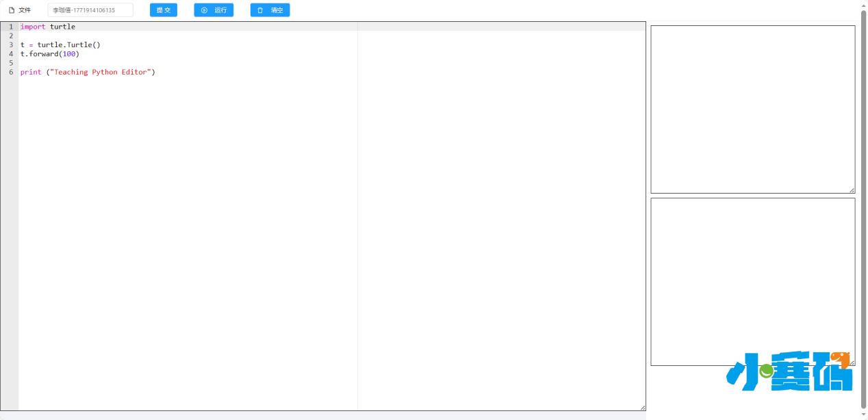Click the green circle in the logo
Screen dimensions: 868x420
point(766,371)
